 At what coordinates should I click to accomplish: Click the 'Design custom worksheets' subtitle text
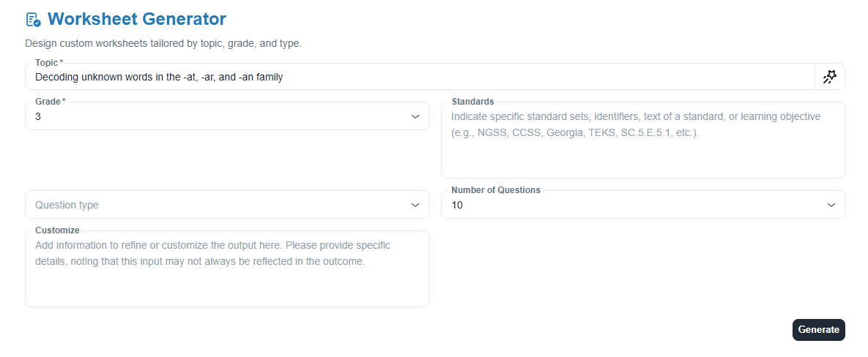163,44
